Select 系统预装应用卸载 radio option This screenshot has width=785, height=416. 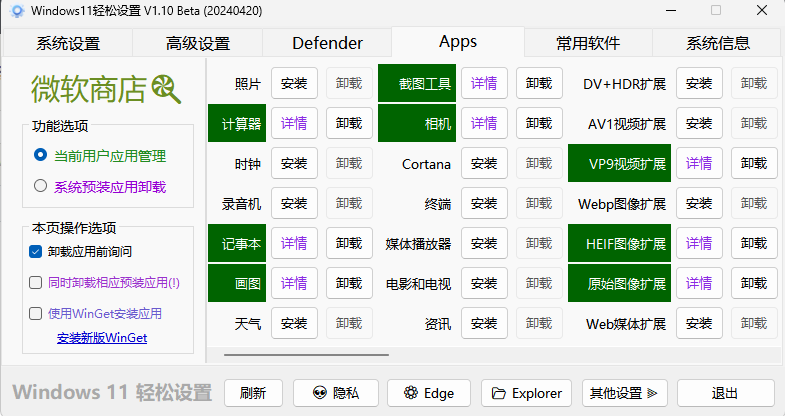point(40,186)
